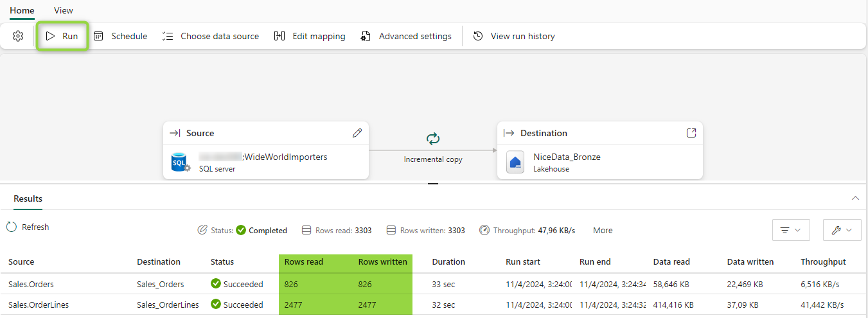The height and width of the screenshot is (318, 868).
Task: Click the pane divider handle above Results
Action: pos(433,184)
